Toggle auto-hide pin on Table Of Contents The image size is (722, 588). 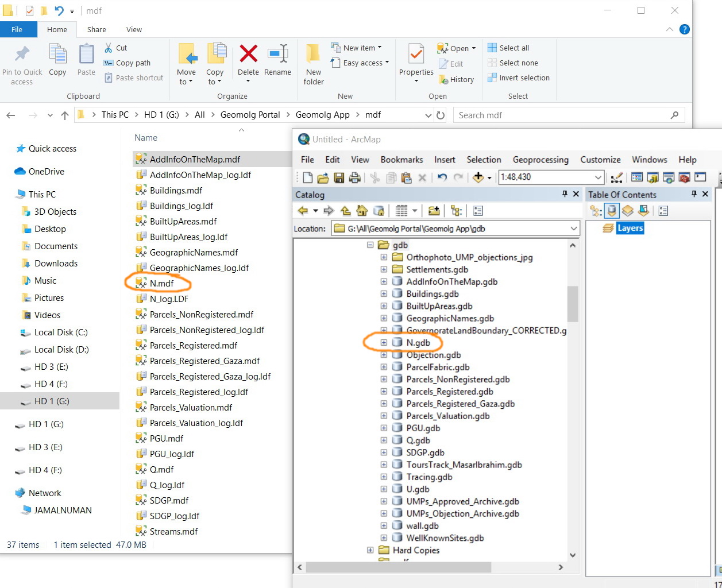pos(694,195)
